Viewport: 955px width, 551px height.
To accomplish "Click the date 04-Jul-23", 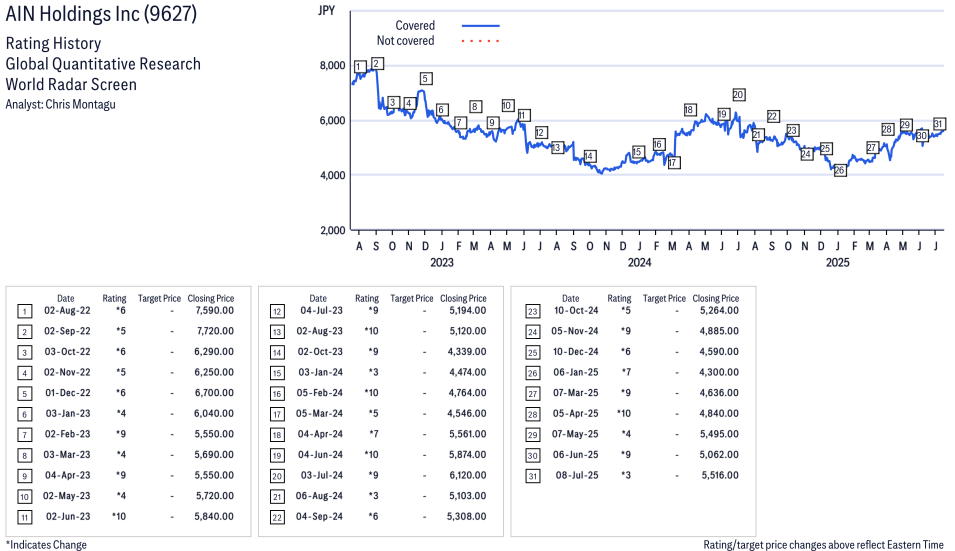I will click(x=322, y=311).
